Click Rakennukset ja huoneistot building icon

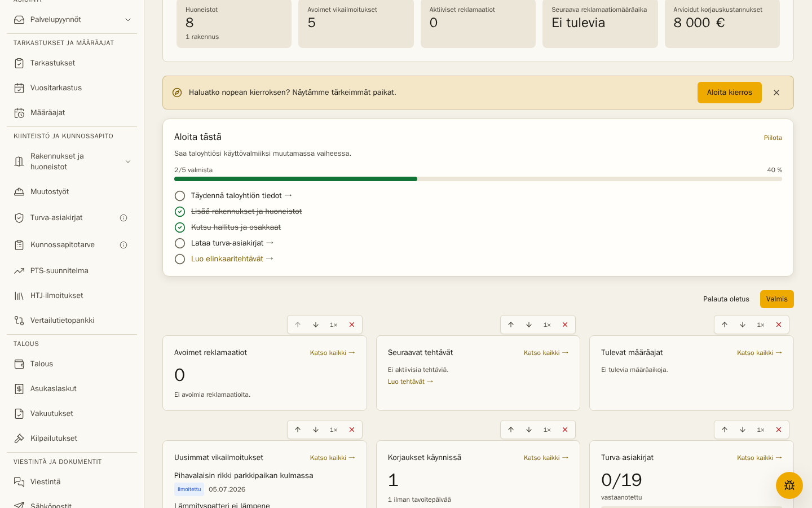click(19, 161)
